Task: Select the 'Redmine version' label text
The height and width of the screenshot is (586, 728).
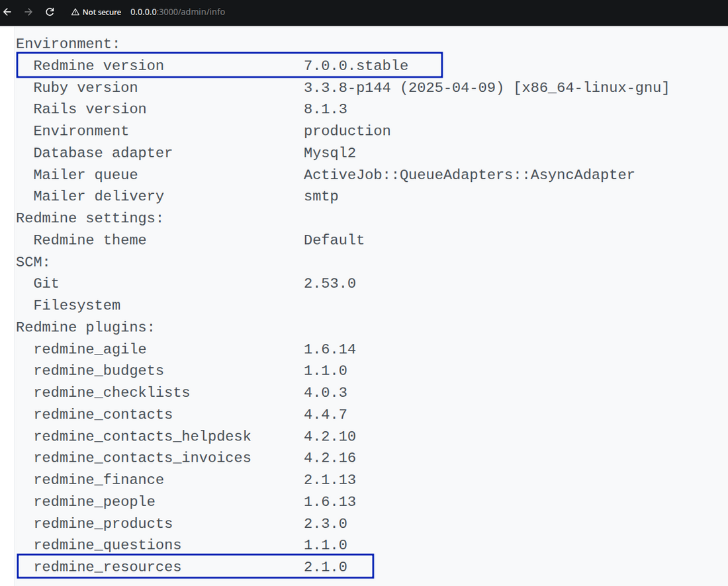Action: coord(99,65)
